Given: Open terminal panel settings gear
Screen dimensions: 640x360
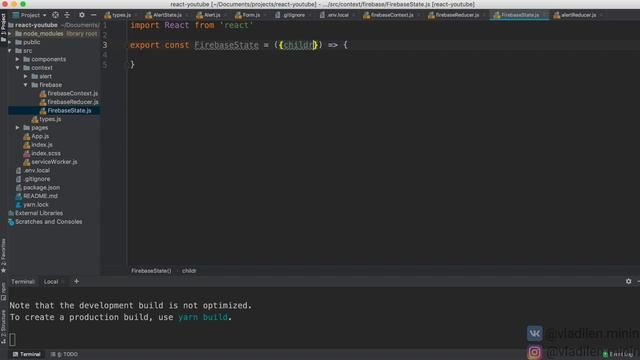Looking at the screenshot, I should click(629, 281).
